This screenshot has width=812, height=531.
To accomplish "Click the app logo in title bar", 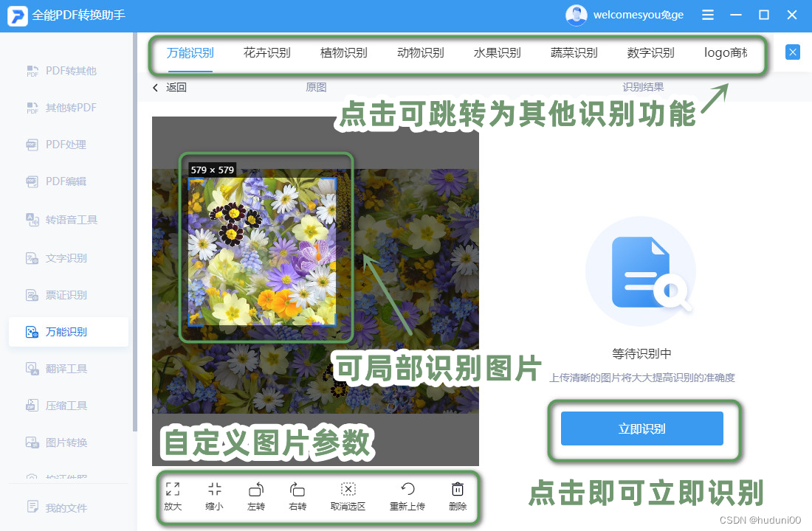I will tap(17, 15).
